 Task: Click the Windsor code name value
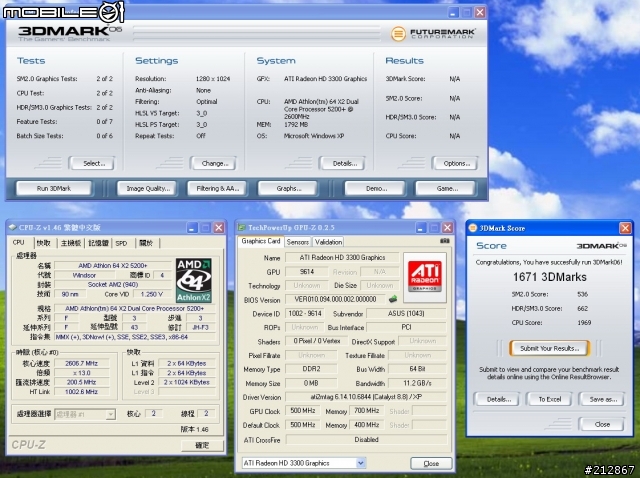pyautogui.click(x=84, y=275)
